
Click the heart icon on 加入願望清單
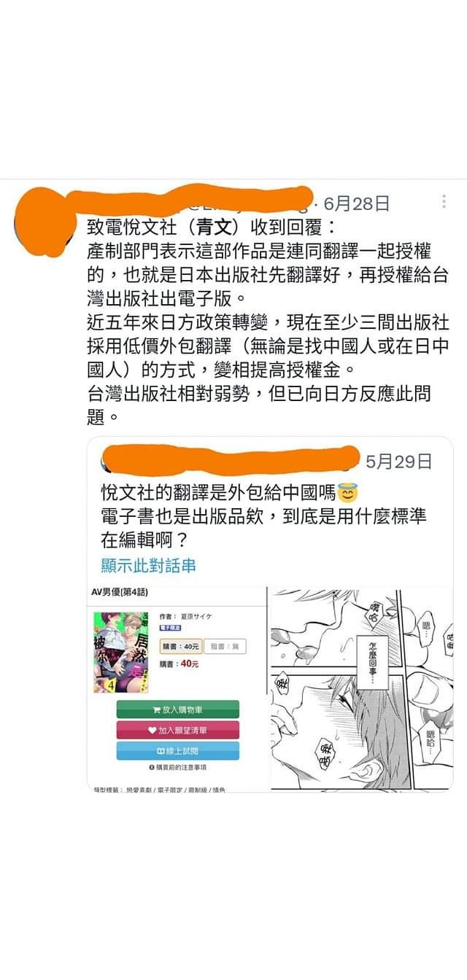click(153, 730)
